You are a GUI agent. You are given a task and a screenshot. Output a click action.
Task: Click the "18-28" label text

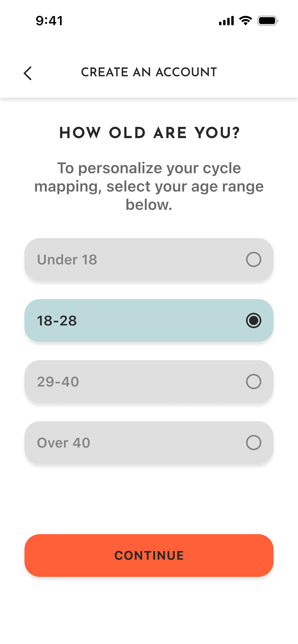[x=57, y=320]
